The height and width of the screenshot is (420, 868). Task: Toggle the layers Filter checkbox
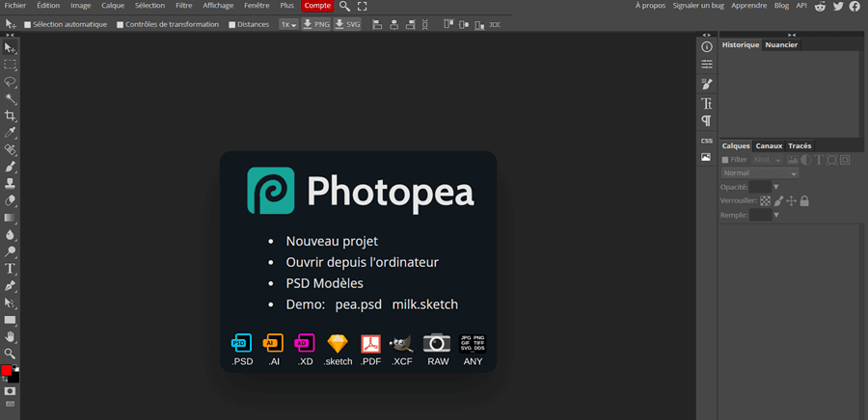coord(725,160)
